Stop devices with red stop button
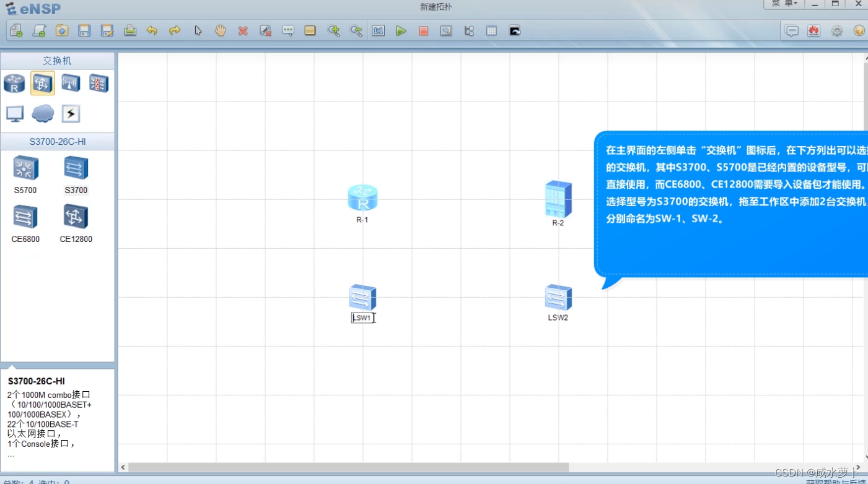Image resolution: width=868 pixels, height=484 pixels. [424, 30]
